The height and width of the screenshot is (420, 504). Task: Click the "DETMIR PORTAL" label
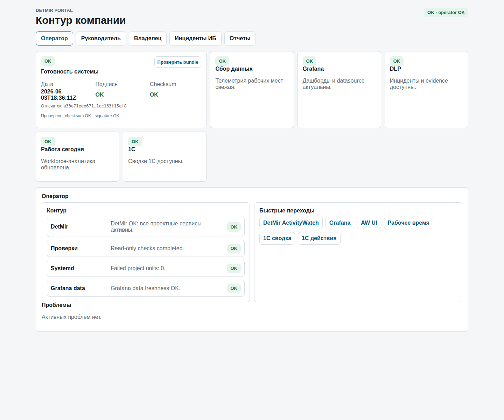coord(54,10)
